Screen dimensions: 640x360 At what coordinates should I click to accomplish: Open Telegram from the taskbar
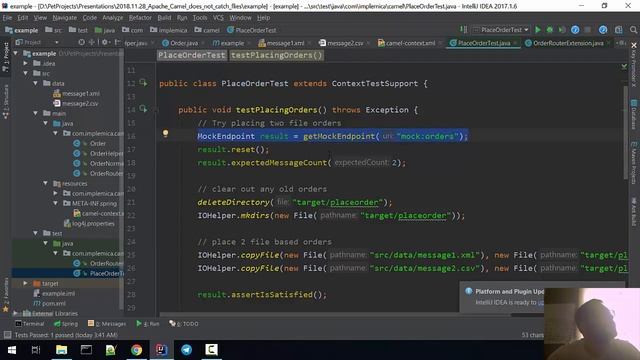187,350
